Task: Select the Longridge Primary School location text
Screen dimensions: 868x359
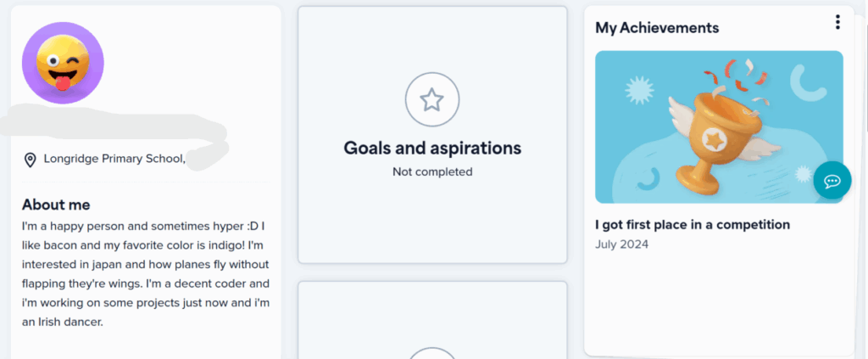Action: 114,159
